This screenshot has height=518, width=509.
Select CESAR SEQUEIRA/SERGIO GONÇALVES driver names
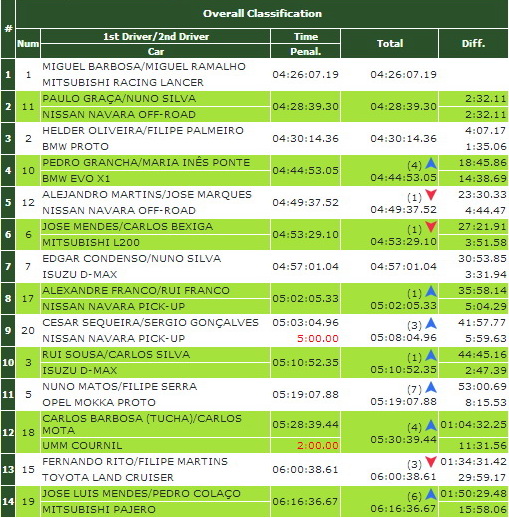pos(150,322)
